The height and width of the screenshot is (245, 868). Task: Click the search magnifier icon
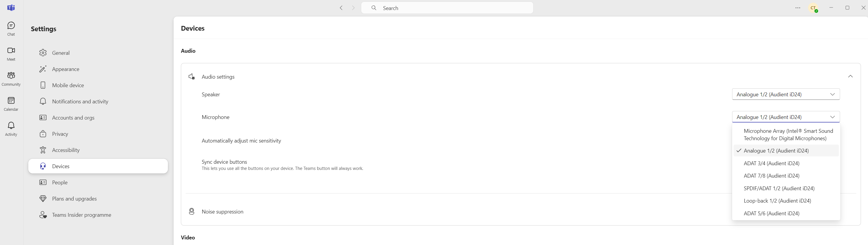point(374,8)
